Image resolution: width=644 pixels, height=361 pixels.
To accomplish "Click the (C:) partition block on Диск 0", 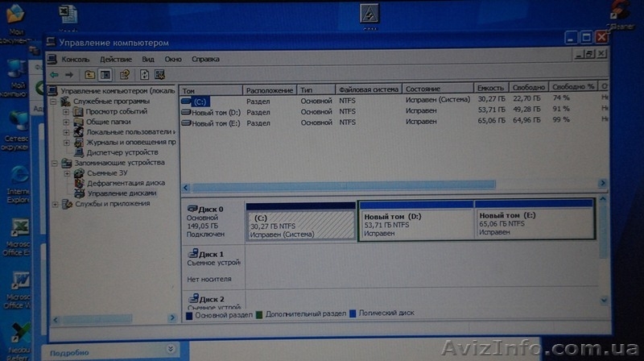I will 301,222.
